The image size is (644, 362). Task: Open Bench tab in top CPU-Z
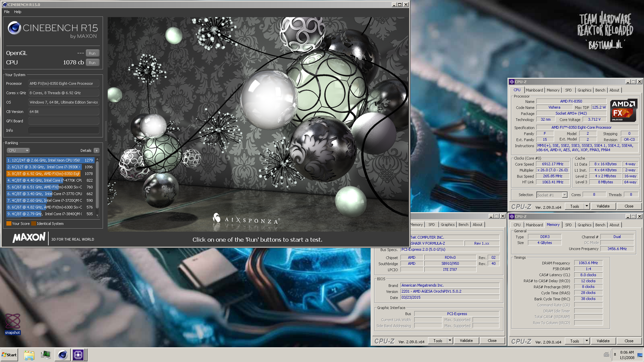pyautogui.click(x=600, y=90)
